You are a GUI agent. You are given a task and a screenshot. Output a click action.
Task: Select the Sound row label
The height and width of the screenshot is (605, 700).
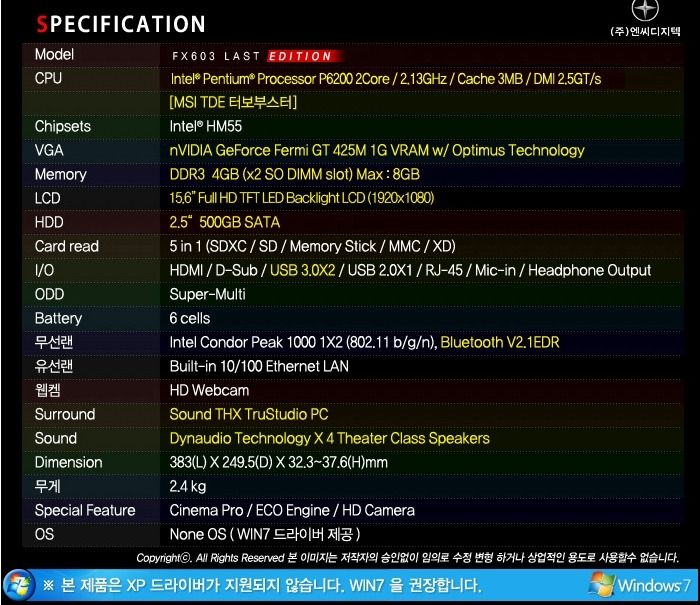pos(56,438)
